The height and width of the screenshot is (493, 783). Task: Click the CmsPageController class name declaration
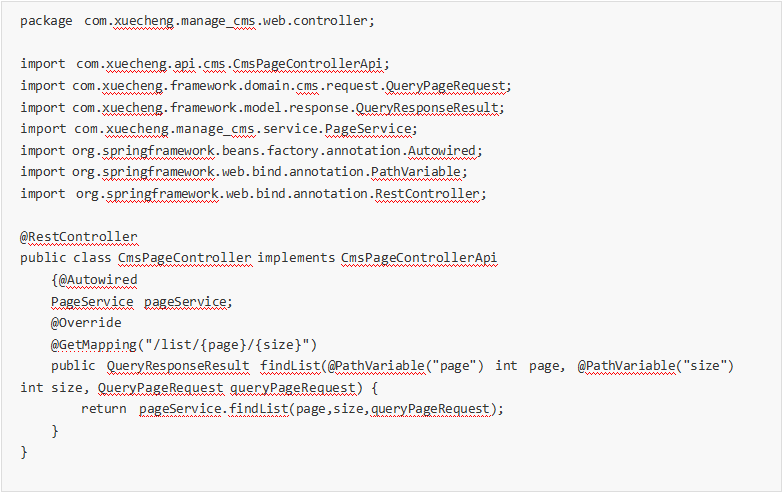[x=184, y=258]
